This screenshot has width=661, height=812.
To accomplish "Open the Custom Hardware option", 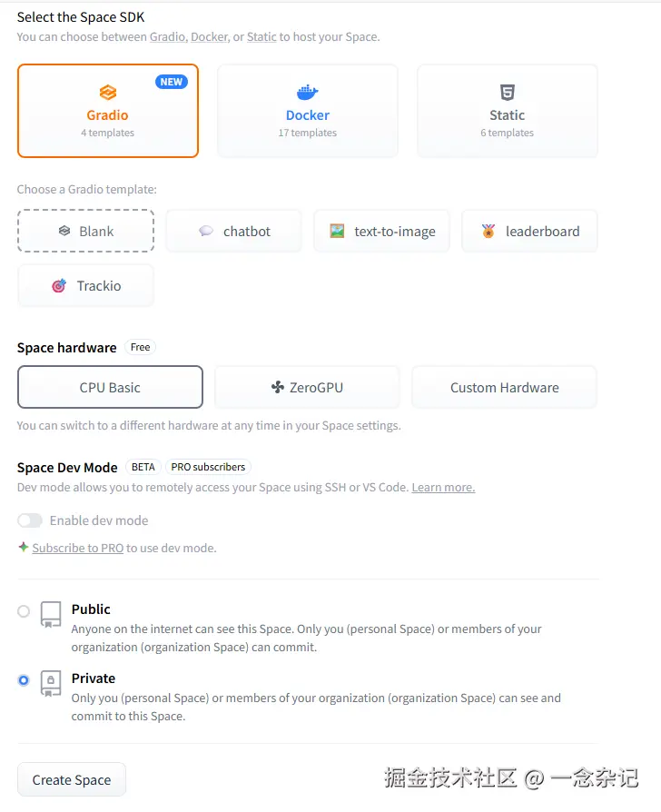I will click(504, 387).
